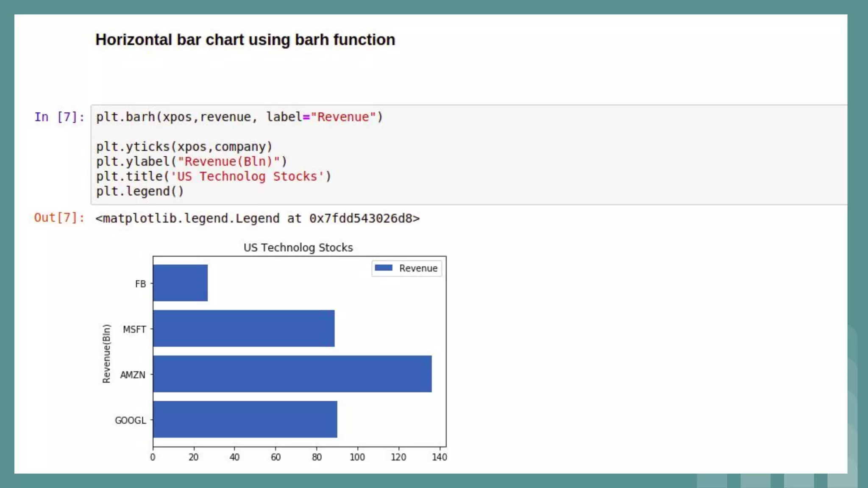The image size is (868, 488).
Task: Click the chart title US Technolog Stocks
Action: [x=298, y=247]
